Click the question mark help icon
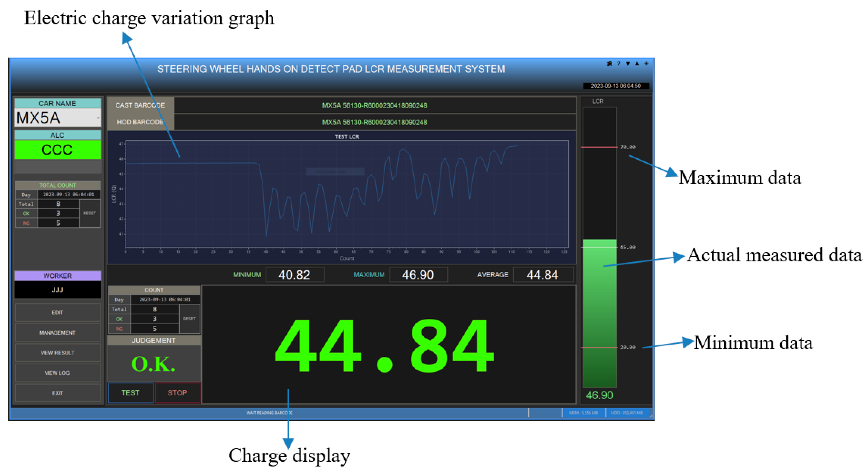This screenshot has width=868, height=475. coord(619,64)
